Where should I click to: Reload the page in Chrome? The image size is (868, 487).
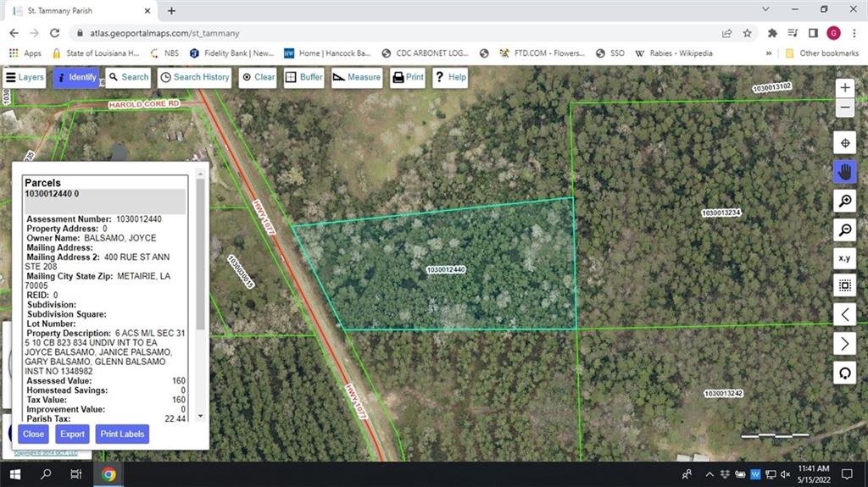pos(54,33)
